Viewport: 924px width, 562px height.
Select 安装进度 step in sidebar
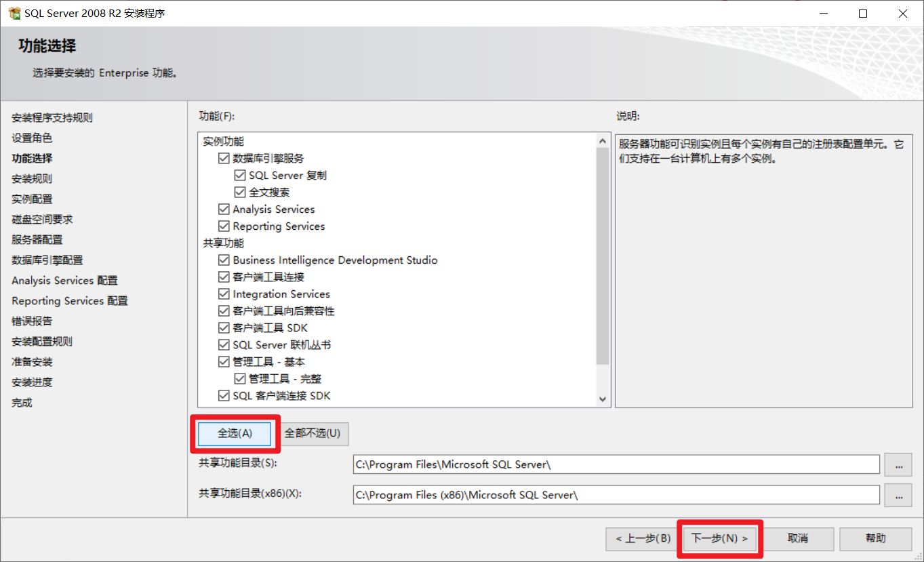coord(32,382)
